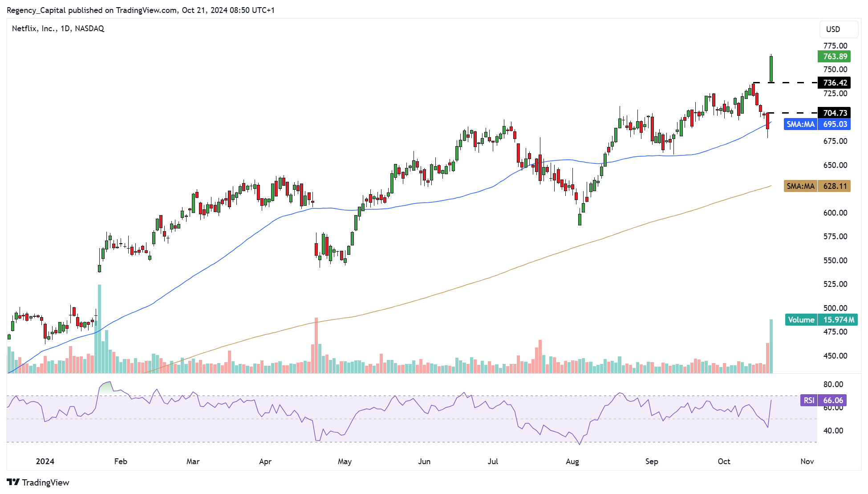Screen dimensions: 868x494
Task: Click the 66.06 RSI value
Action: click(832, 400)
